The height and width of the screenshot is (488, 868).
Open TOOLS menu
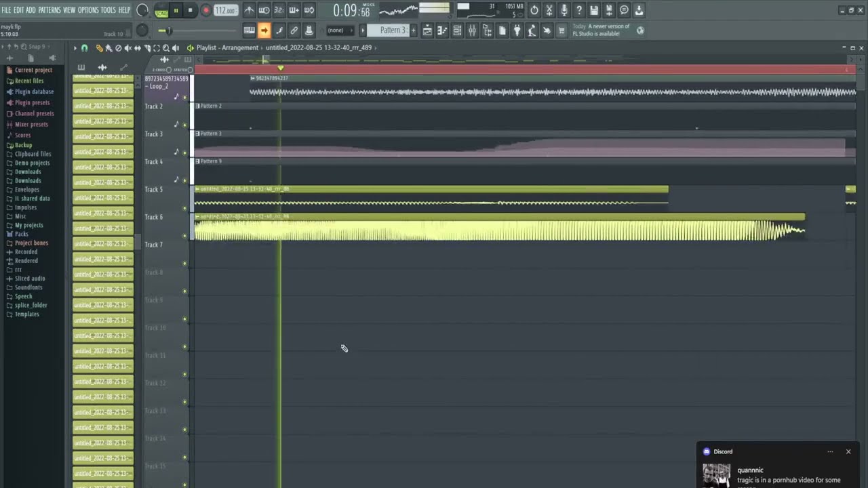[x=108, y=10]
